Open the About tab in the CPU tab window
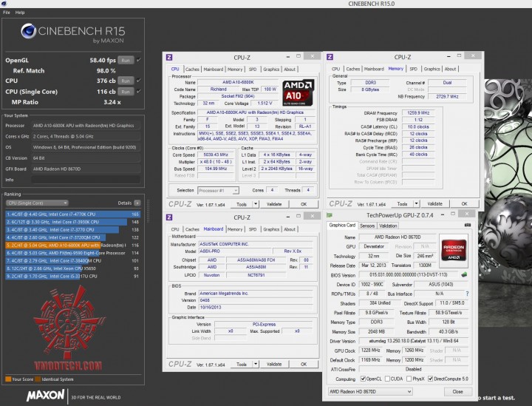Viewport: 532px width, 406px height. 290,70
